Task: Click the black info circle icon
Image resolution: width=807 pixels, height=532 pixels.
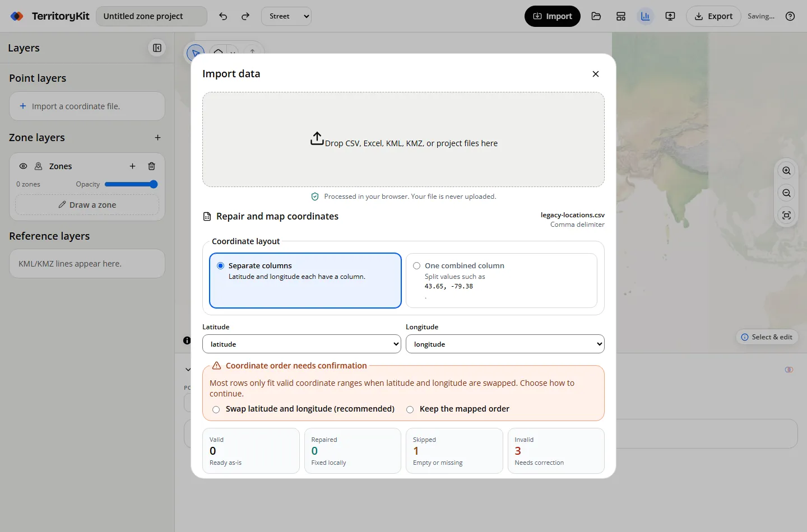Action: point(187,340)
